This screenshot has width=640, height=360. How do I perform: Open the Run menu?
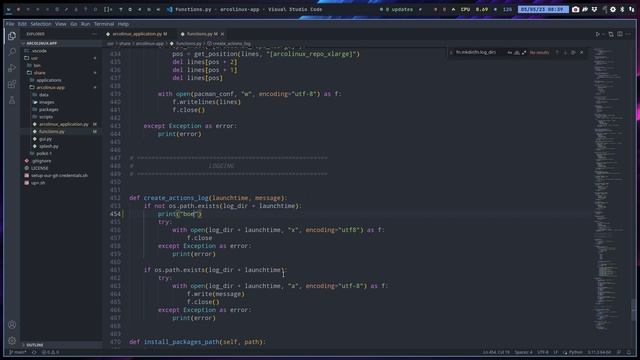pos(85,24)
